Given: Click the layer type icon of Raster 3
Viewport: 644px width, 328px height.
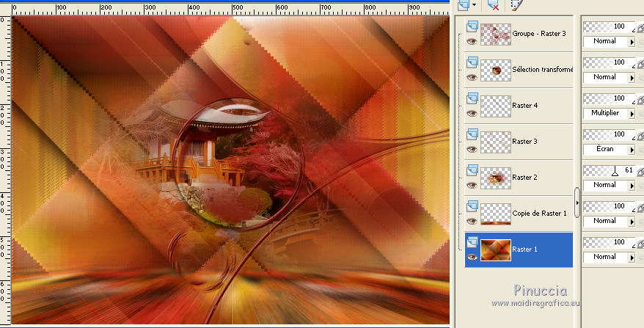Looking at the screenshot, I should (472, 134).
